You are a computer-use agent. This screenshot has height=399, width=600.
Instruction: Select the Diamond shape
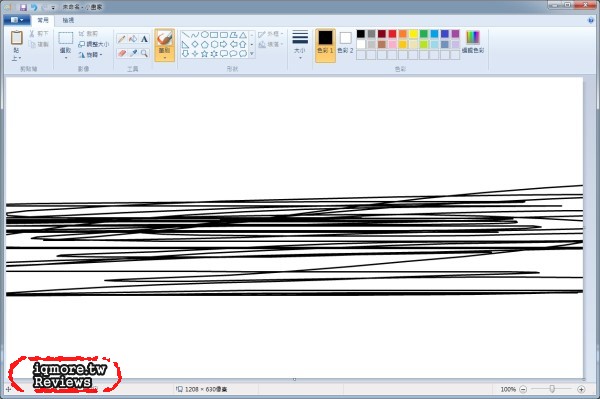click(x=195, y=44)
